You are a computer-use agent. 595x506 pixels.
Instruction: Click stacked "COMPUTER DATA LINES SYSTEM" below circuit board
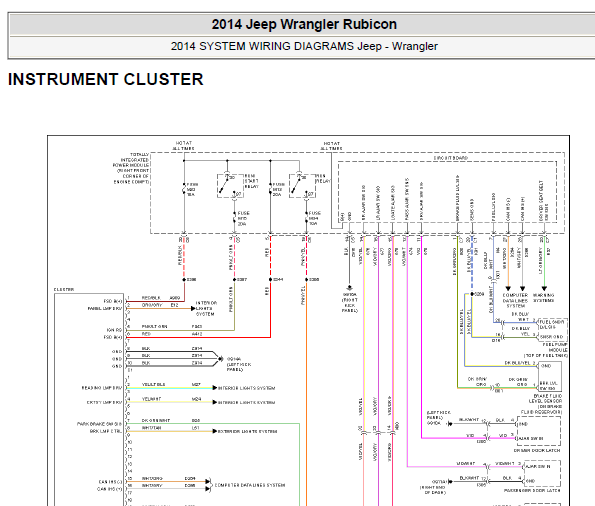(x=515, y=300)
